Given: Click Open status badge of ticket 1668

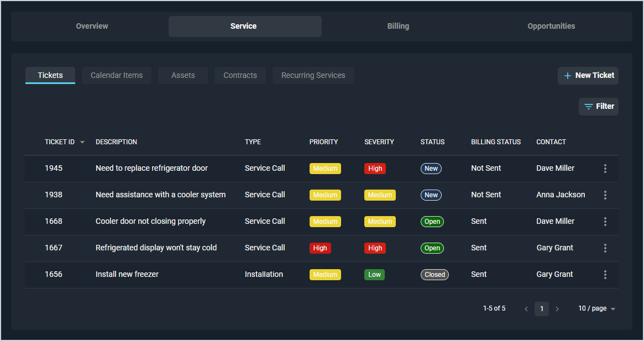Looking at the screenshot, I should [432, 222].
